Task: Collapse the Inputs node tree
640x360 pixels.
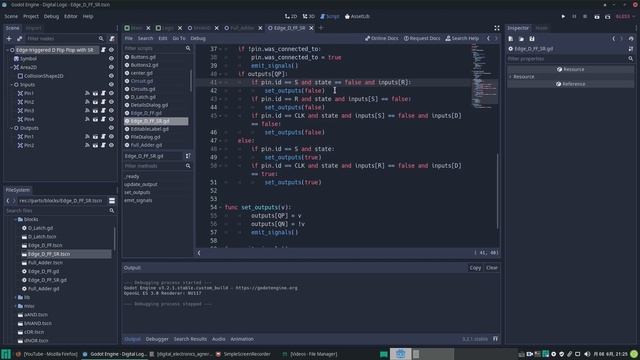Action: (11, 85)
